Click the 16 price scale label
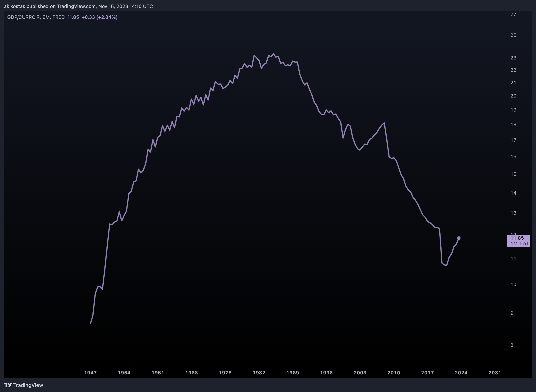The height and width of the screenshot is (392, 536). point(513,157)
